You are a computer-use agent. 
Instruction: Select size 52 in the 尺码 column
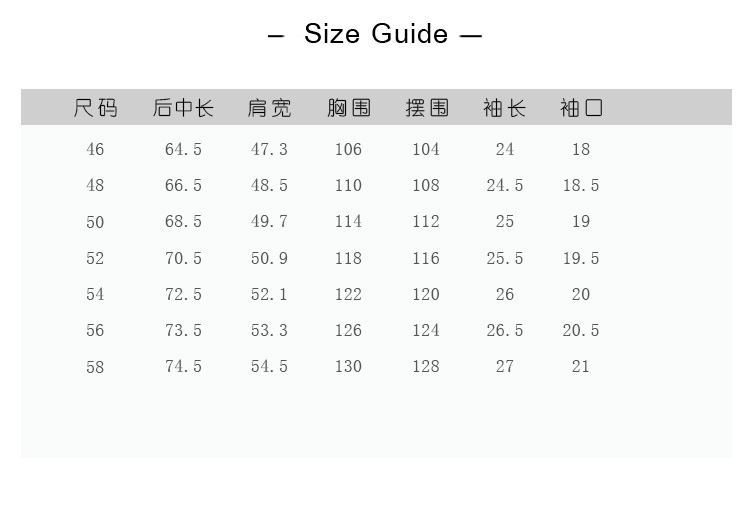(x=95, y=258)
